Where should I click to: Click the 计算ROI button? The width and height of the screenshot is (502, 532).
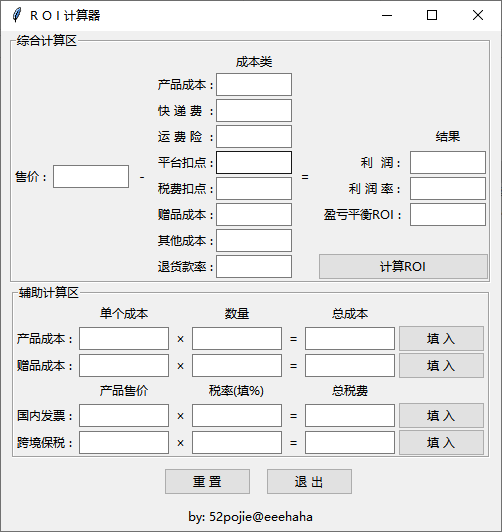pyautogui.click(x=403, y=267)
